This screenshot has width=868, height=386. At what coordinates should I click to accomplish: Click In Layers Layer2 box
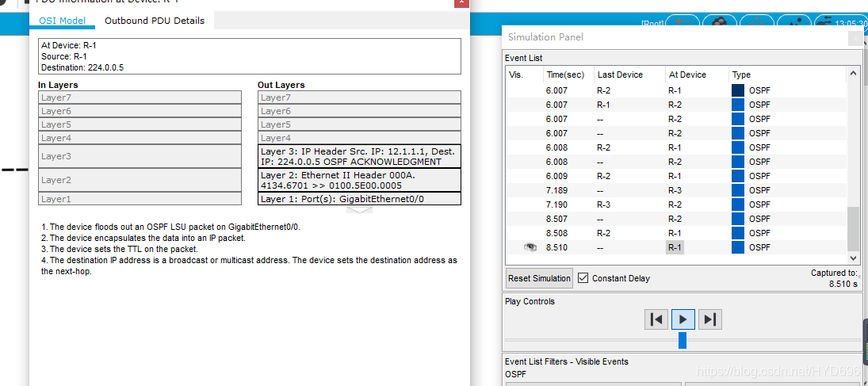coord(140,180)
